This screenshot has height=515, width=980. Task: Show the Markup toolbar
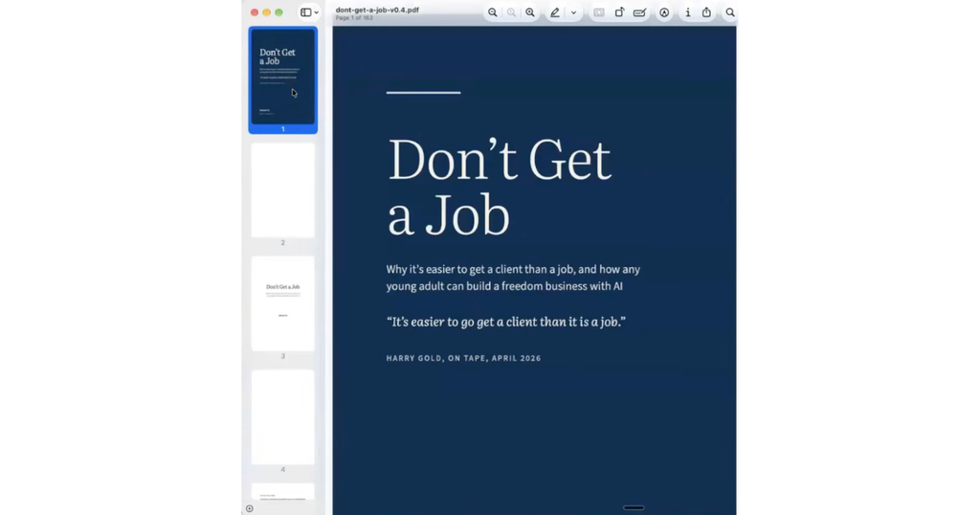click(664, 12)
